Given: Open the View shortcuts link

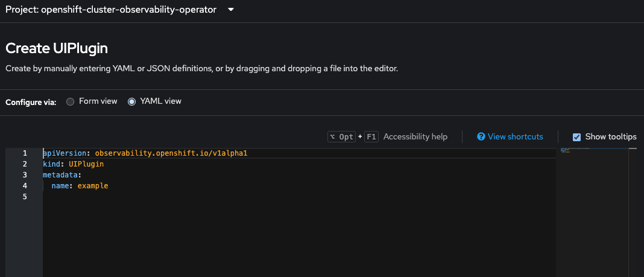Looking at the screenshot, I should pyautogui.click(x=515, y=137).
